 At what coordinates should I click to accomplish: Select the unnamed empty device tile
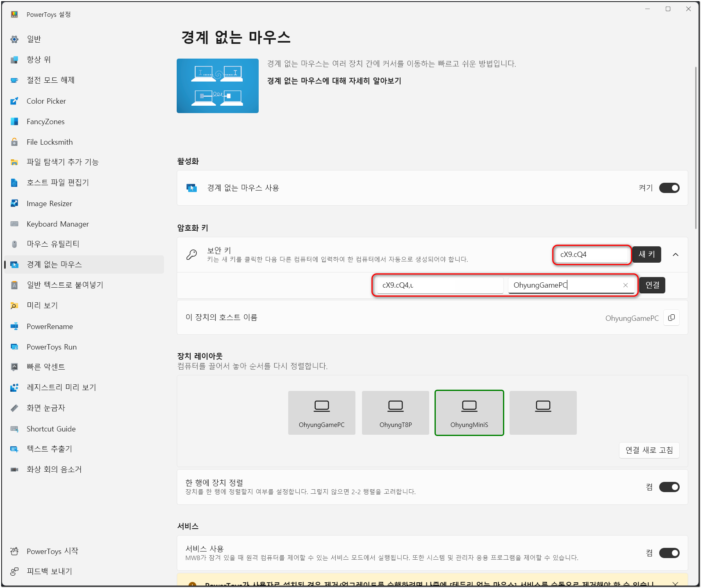(543, 413)
